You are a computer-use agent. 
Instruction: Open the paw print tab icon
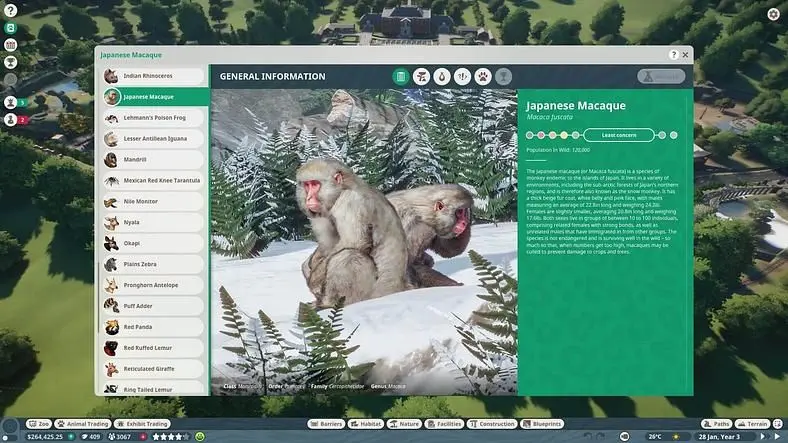pos(483,76)
